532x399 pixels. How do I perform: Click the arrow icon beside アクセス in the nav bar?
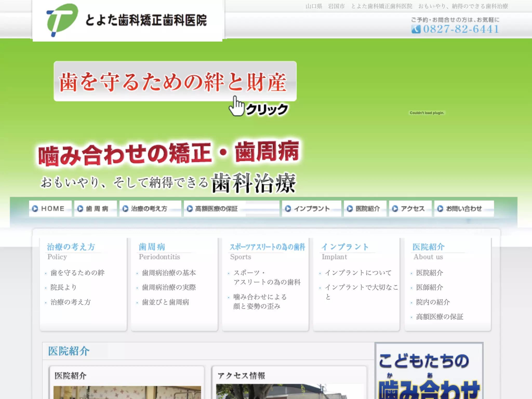(395, 209)
